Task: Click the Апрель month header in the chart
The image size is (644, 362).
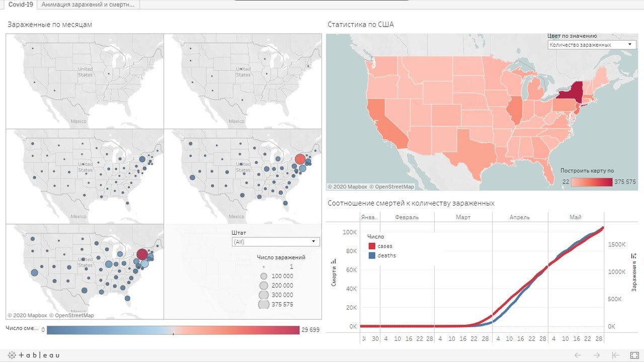Action: coord(519,217)
